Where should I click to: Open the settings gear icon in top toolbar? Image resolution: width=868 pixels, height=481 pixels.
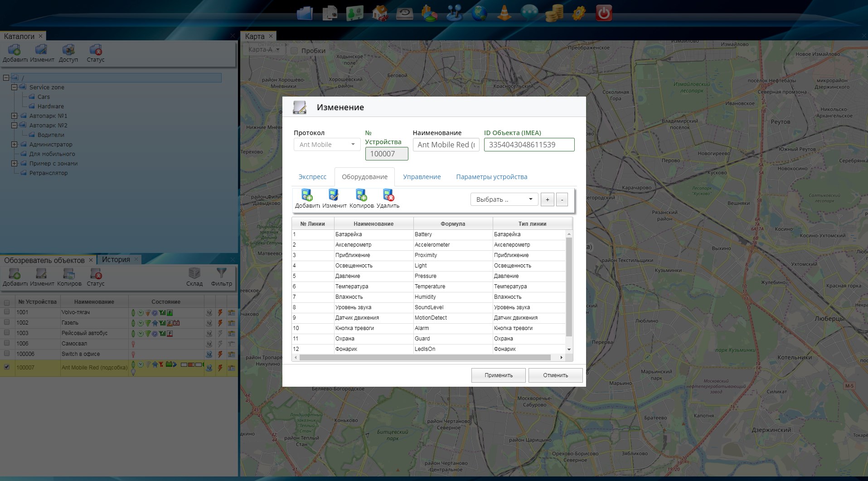tap(579, 13)
